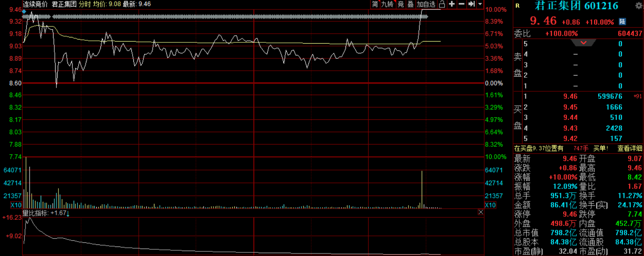Click the left X10 volume scale label
This screenshot has width=644, height=256.
16,205
